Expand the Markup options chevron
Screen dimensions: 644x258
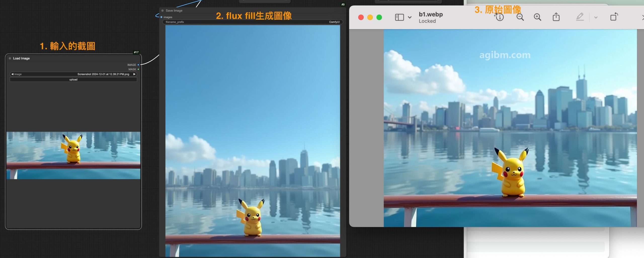596,17
